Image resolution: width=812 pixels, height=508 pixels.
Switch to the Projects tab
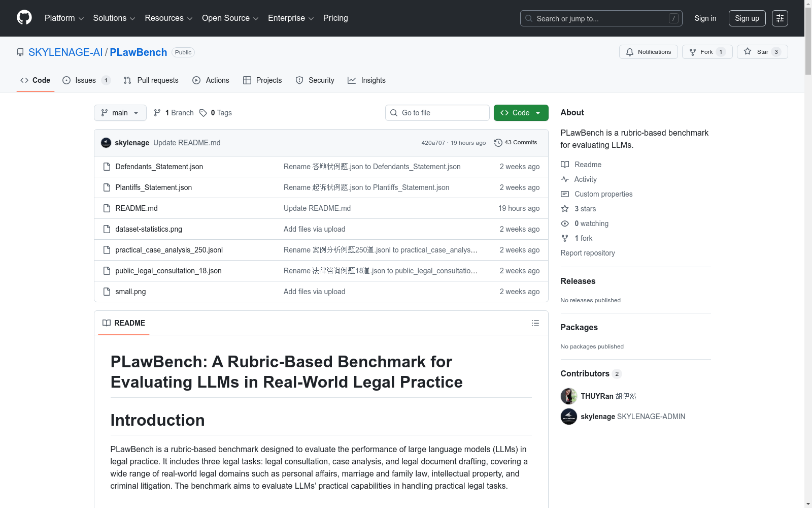[x=262, y=80]
